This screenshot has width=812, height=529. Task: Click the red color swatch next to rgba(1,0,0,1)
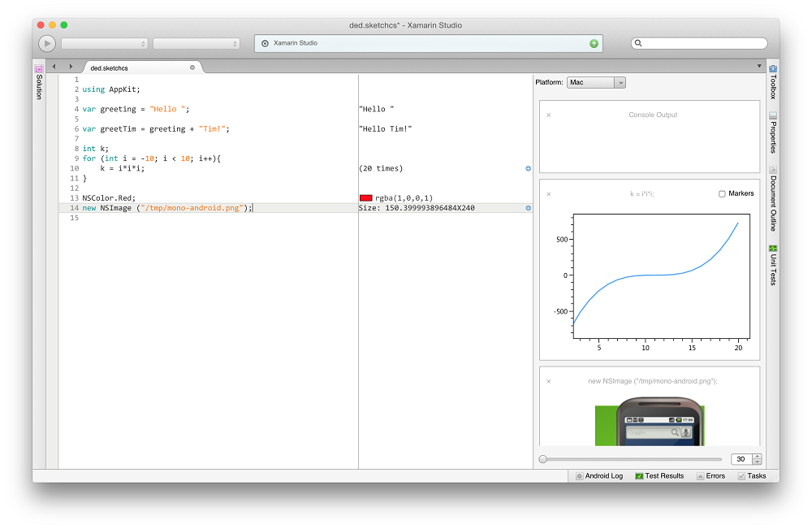click(x=365, y=198)
